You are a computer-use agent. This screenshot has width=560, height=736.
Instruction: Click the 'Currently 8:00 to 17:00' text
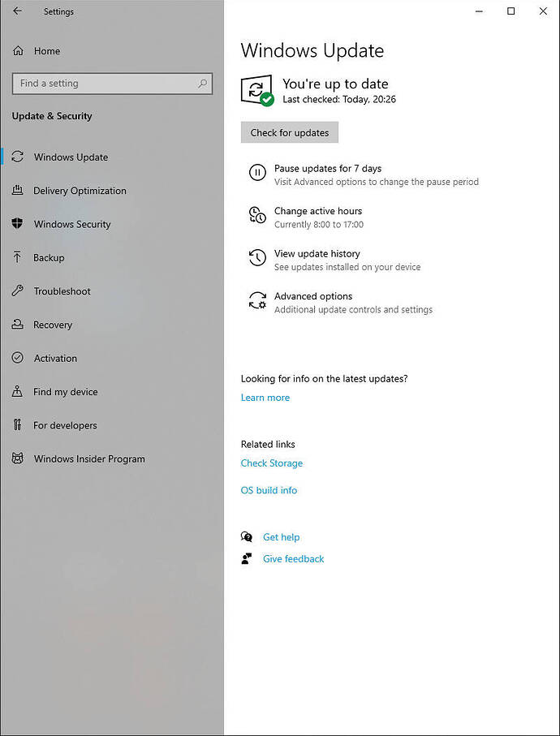pyautogui.click(x=319, y=224)
